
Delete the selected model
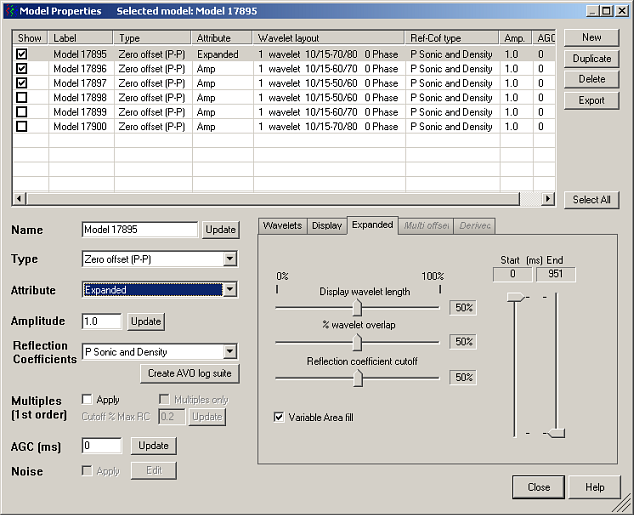point(591,79)
